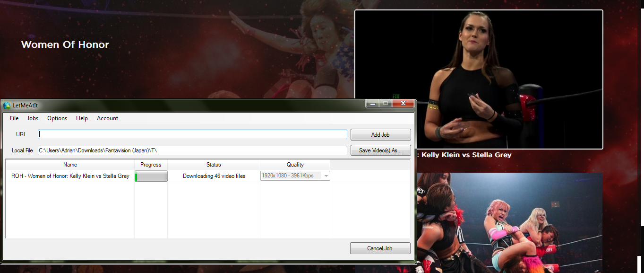This screenshot has width=644, height=273.
Task: Click into the URL input field
Action: (192, 134)
